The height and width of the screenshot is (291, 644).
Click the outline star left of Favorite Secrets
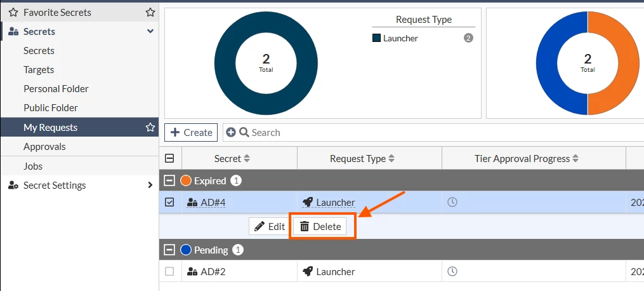13,12
